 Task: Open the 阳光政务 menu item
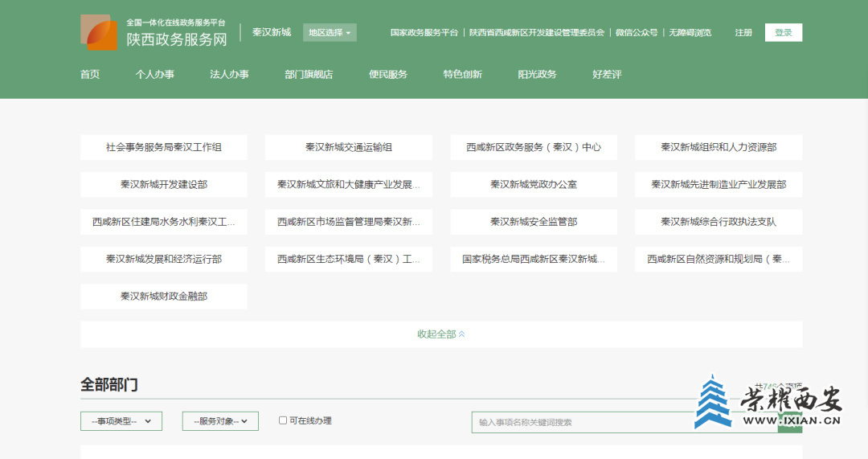pos(538,75)
